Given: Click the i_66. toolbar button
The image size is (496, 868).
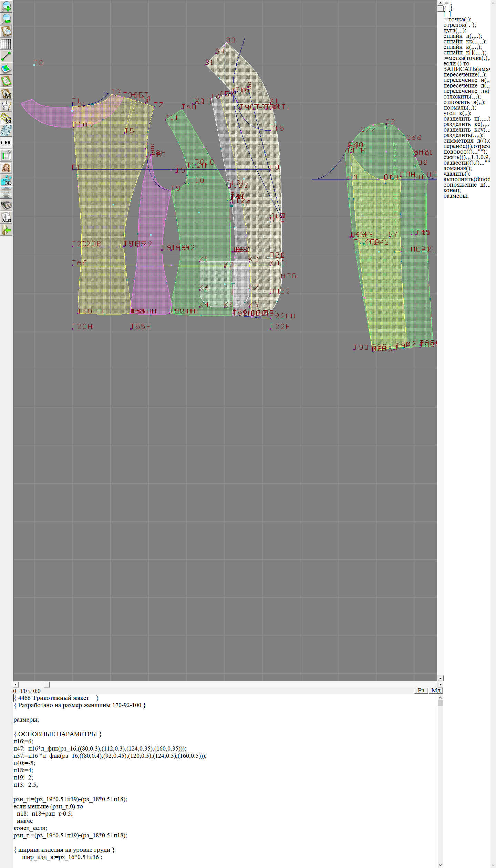Looking at the screenshot, I should pyautogui.click(x=6, y=143).
